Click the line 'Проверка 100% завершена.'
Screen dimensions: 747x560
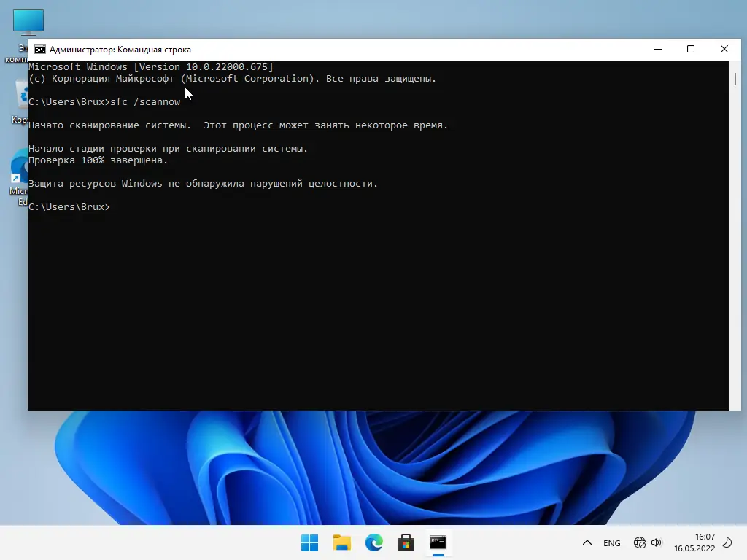pyautogui.click(x=98, y=160)
